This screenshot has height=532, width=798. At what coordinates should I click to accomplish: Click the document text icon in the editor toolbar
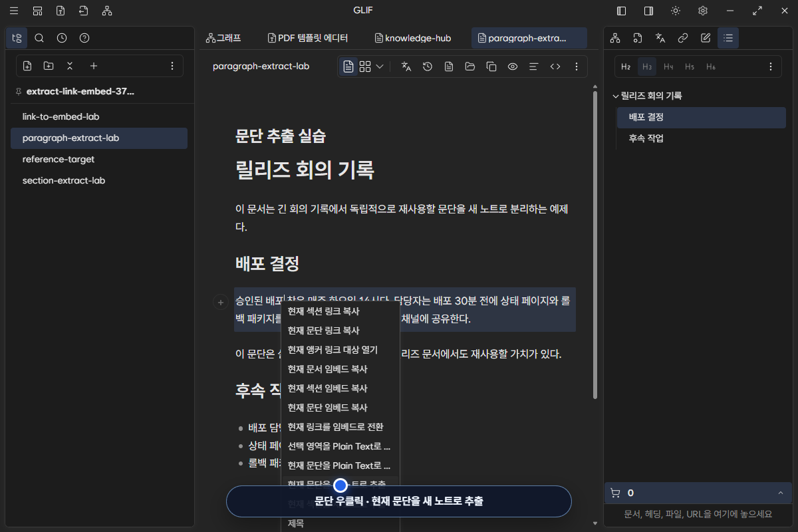449,66
